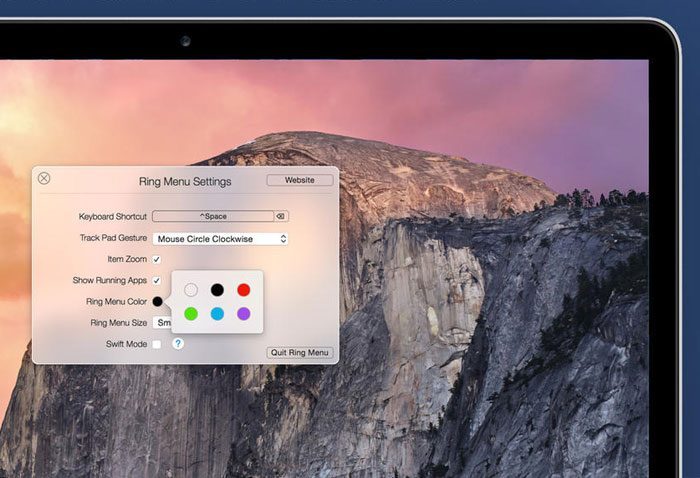
Task: Click the Track Pad Gesture label
Action: [113, 238]
